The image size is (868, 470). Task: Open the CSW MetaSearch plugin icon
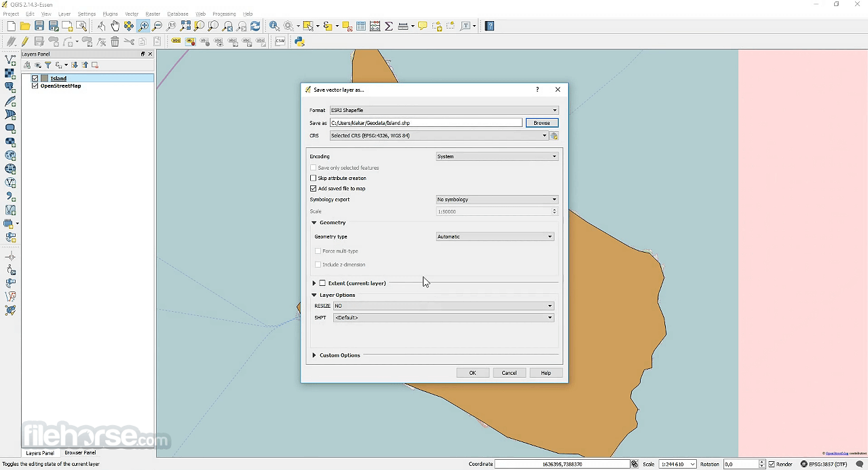tap(280, 41)
